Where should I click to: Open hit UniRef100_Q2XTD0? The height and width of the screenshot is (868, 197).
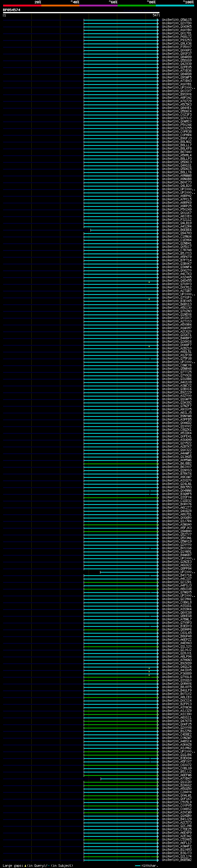(x=177, y=23)
